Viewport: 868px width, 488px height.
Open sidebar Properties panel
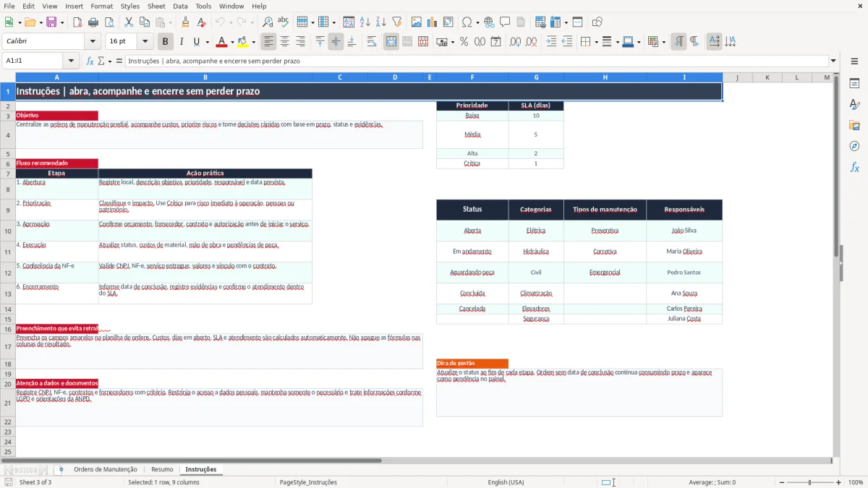pos(854,84)
